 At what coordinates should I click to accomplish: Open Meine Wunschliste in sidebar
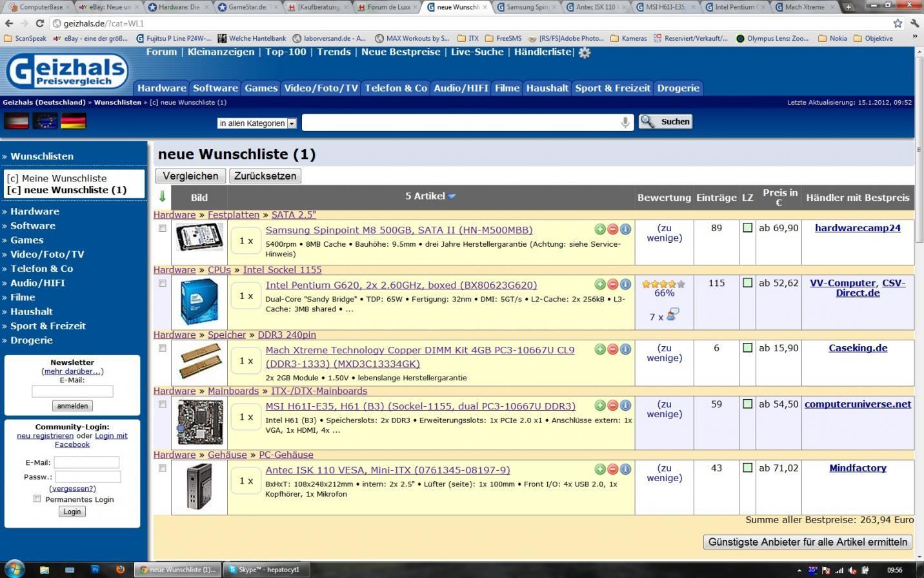click(x=57, y=178)
